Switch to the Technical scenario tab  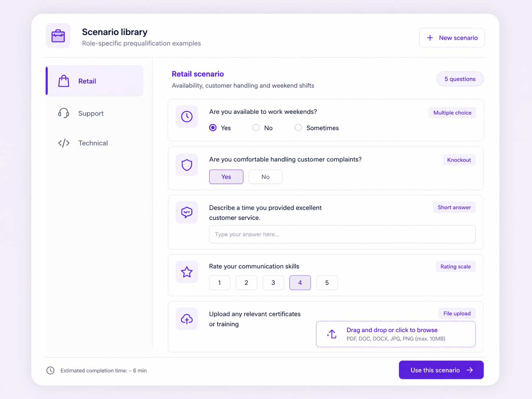click(94, 143)
